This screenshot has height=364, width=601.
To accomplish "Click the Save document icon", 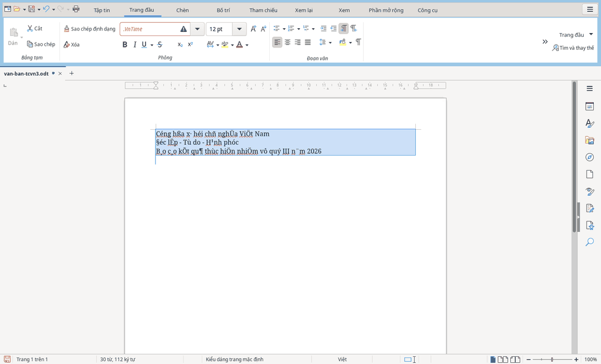I will pyautogui.click(x=31, y=9).
